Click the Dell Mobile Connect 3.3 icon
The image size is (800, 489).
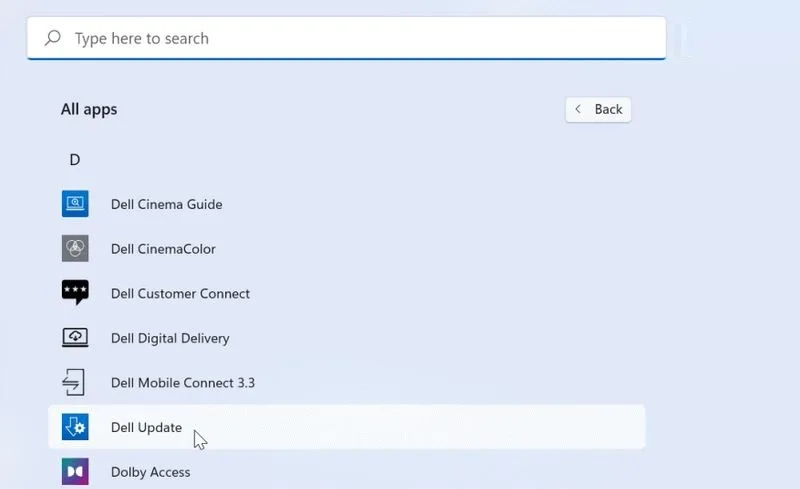73,382
